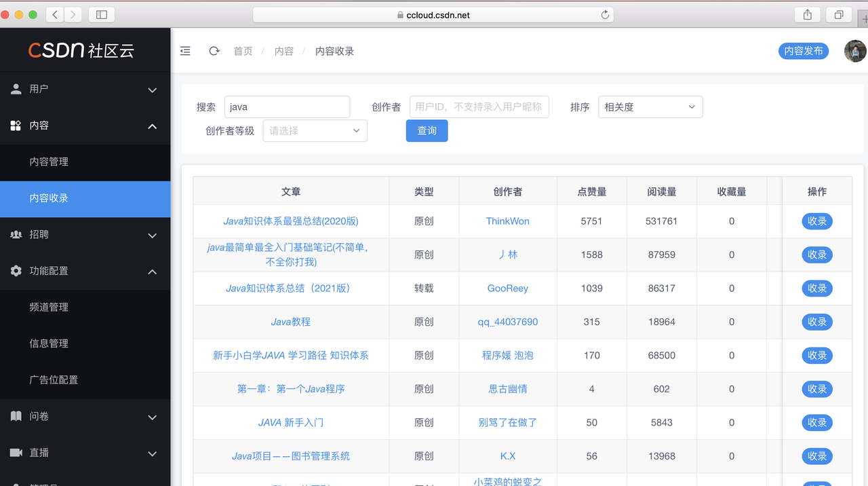Open the user avatar in header

coord(854,51)
